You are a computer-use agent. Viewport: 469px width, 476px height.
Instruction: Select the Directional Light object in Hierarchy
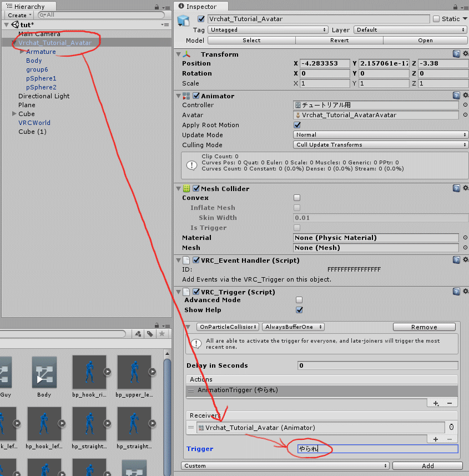click(44, 96)
